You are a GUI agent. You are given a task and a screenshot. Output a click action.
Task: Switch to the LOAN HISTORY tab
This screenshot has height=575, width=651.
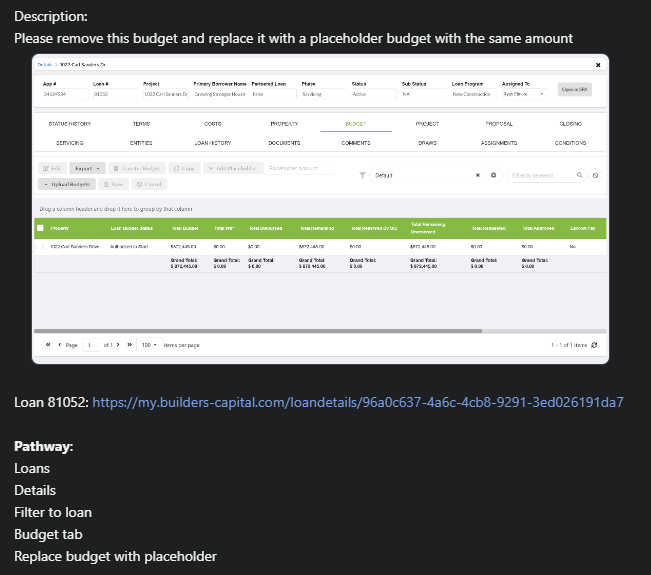pyautogui.click(x=213, y=143)
